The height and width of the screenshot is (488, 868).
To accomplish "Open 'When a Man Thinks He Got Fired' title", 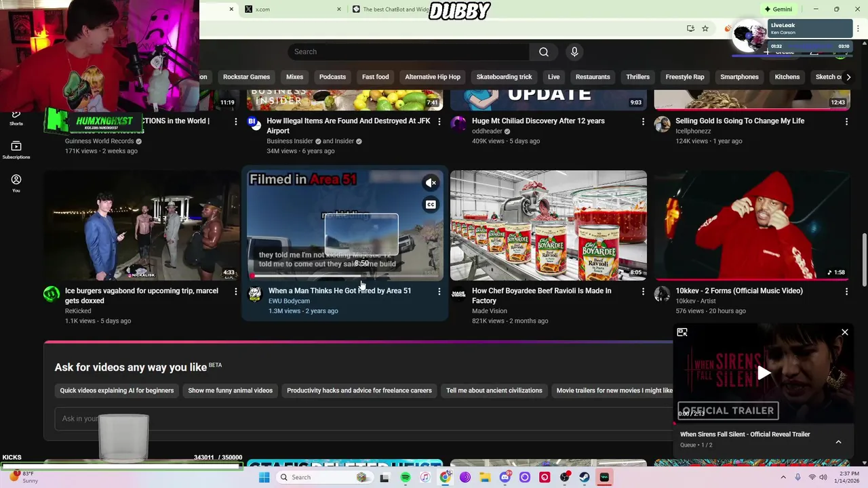I will (340, 291).
